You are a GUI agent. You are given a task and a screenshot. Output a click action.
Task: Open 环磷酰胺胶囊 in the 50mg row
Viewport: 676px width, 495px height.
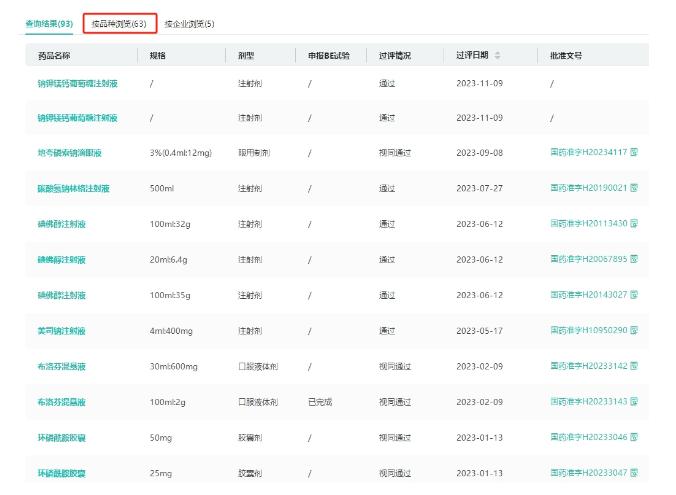(x=62, y=437)
